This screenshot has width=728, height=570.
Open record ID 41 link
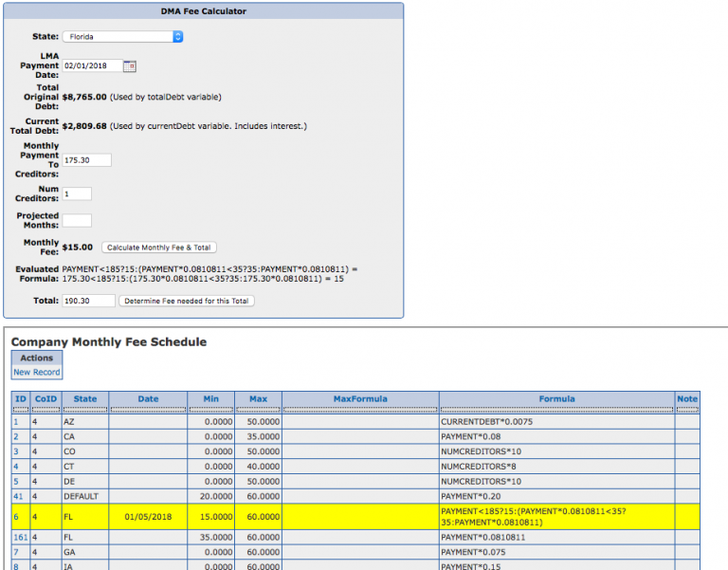pos(19,496)
